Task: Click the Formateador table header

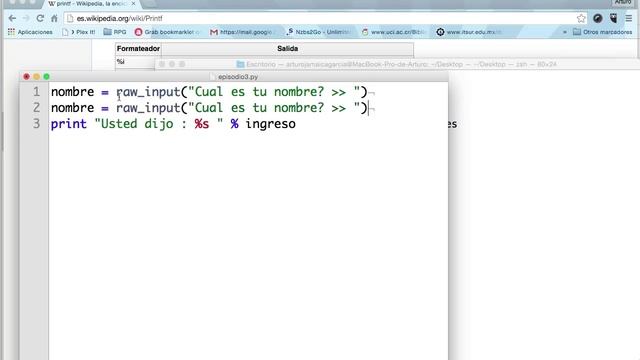Action: [138, 49]
